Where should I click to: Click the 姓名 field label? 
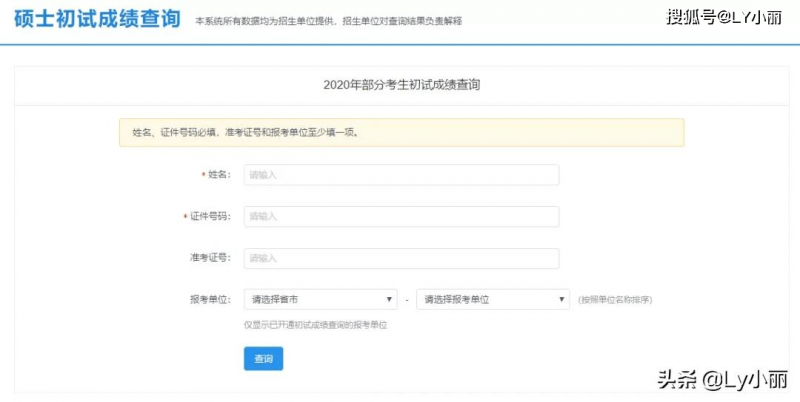pyautogui.click(x=219, y=174)
